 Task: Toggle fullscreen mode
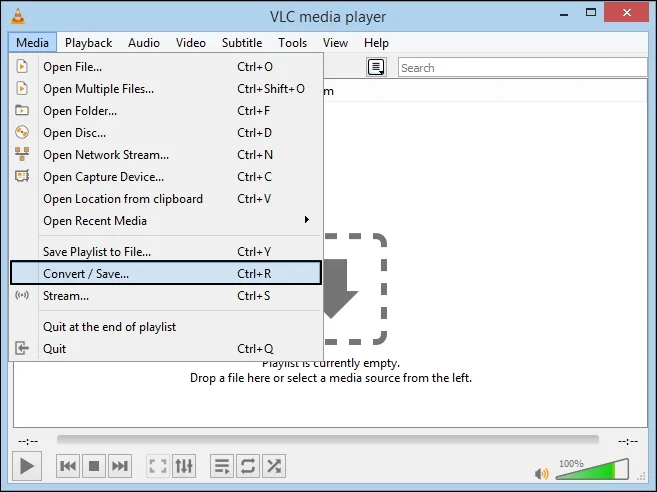(158, 466)
